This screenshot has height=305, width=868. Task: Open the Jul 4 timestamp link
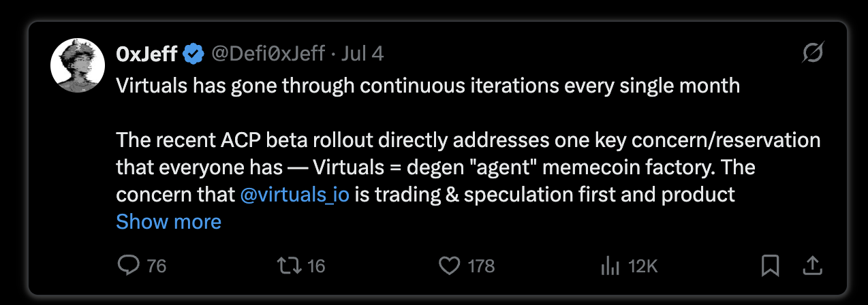362,53
